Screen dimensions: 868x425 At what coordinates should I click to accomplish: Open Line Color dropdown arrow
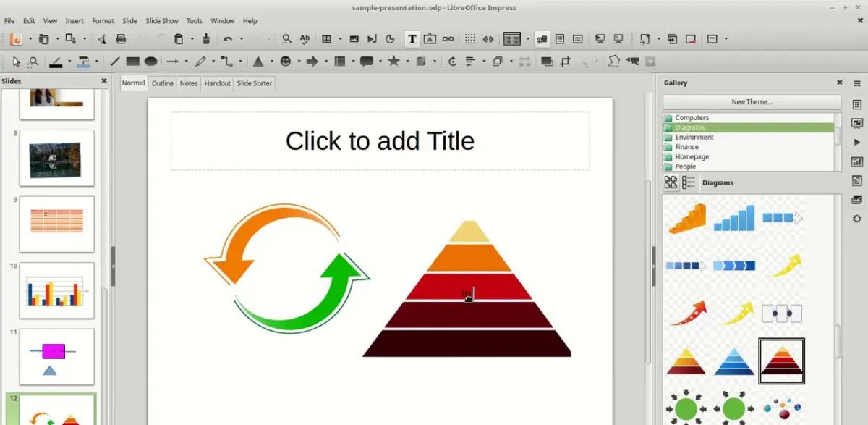(x=69, y=62)
